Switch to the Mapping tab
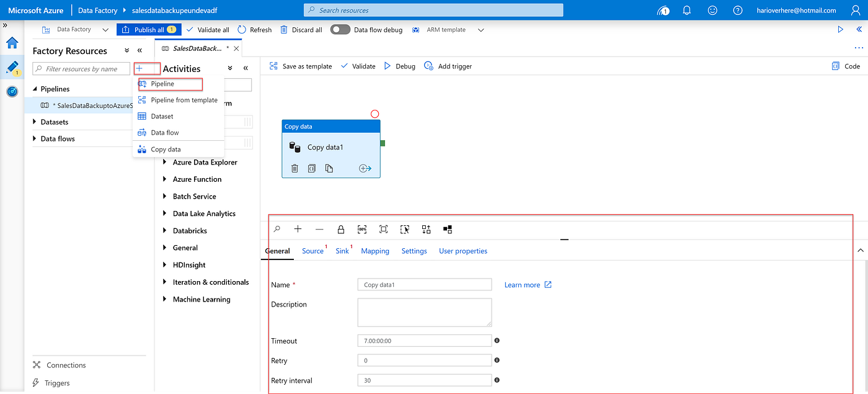 pyautogui.click(x=374, y=251)
